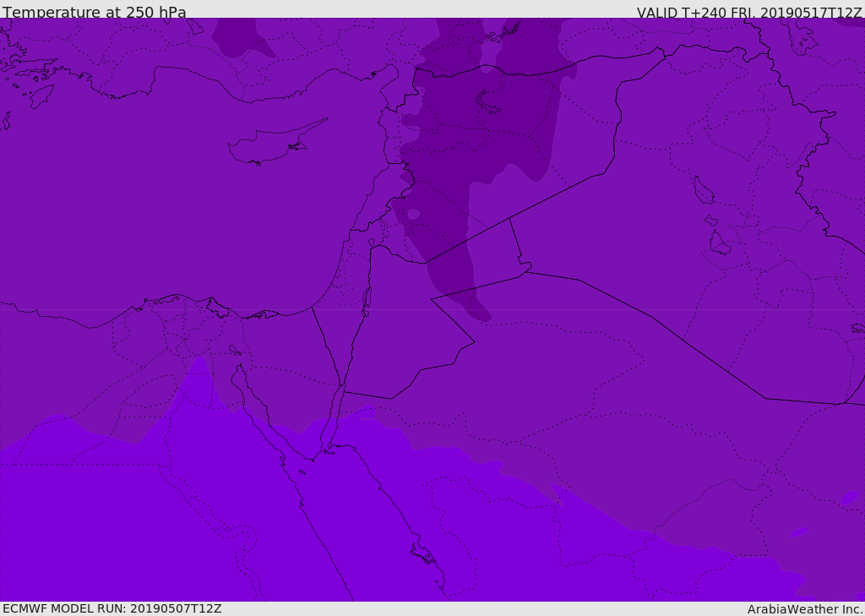Click the 'VALID T+240 FRI. 20190517T12Z' label
This screenshot has height=616, width=865.
pyautogui.click(x=749, y=13)
